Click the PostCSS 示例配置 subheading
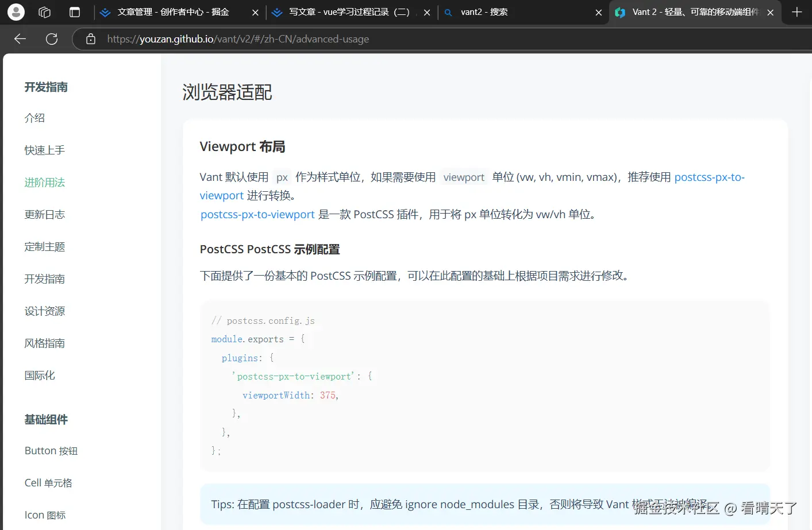This screenshot has width=812, height=530. coord(270,249)
